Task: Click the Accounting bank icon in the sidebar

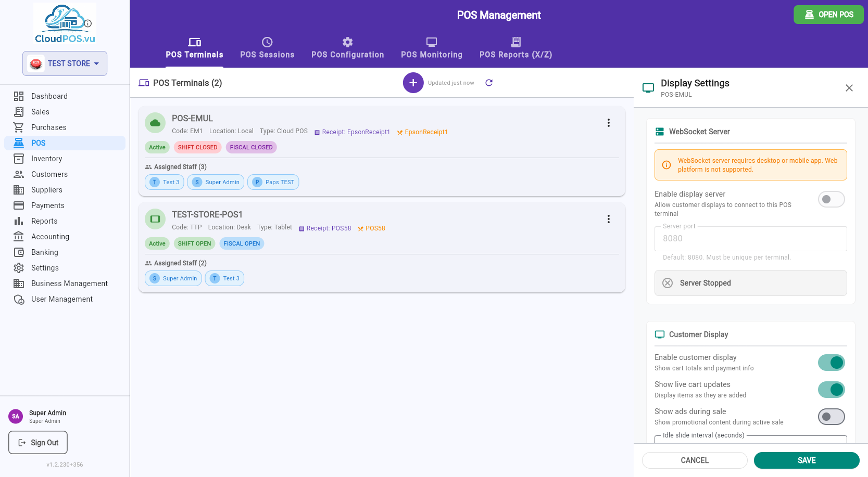Action: coord(19,237)
